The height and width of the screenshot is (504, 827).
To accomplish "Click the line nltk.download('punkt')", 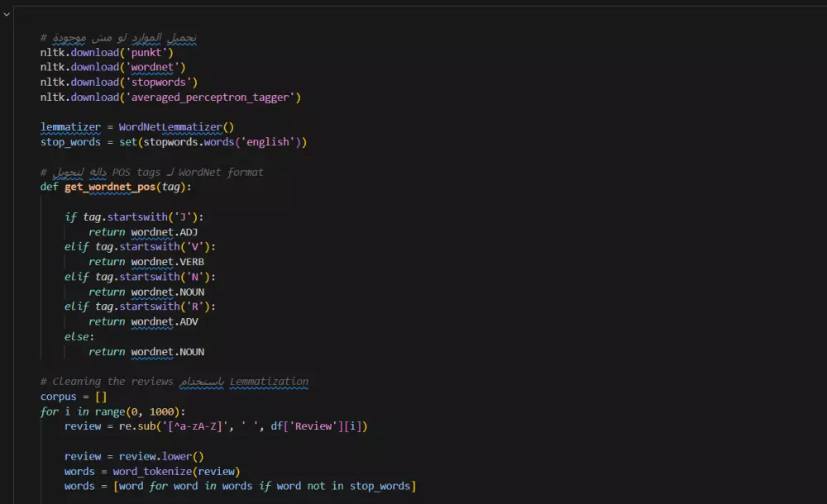I will pos(107,52).
